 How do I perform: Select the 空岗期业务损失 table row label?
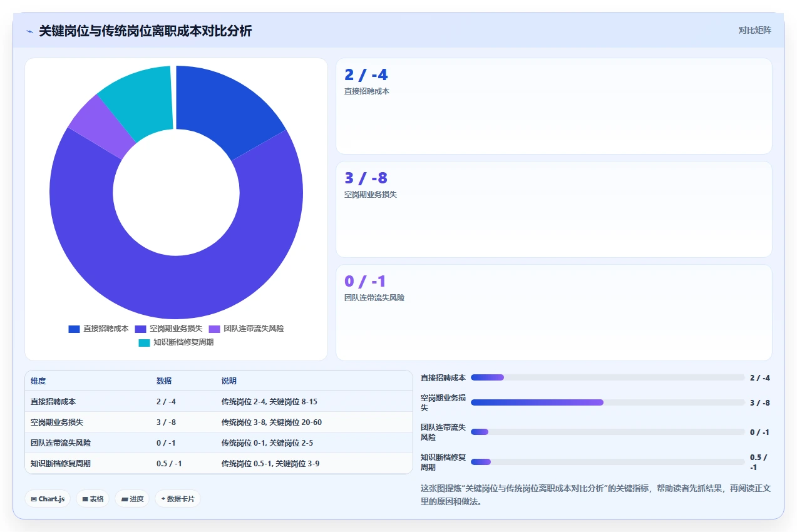(x=57, y=422)
